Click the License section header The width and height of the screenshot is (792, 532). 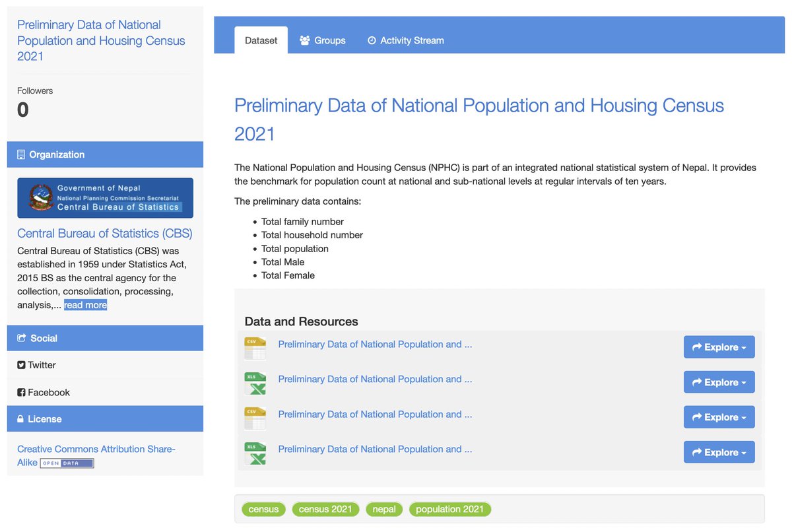point(105,419)
